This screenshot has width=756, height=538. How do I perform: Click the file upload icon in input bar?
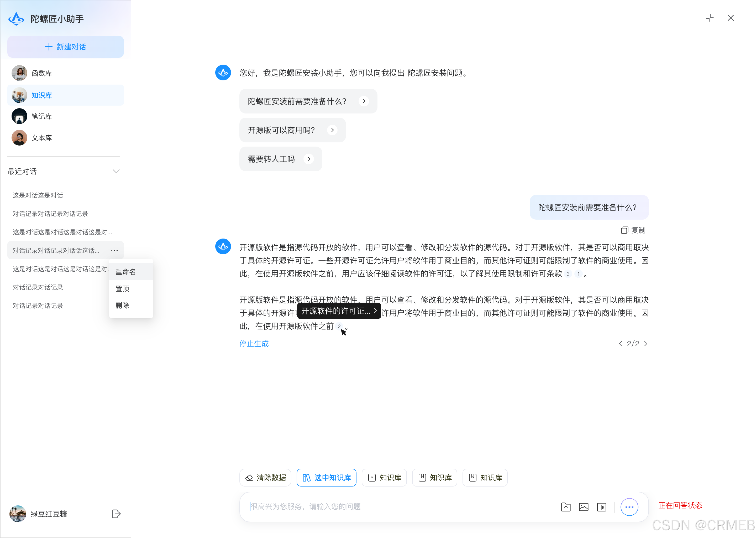coord(566,507)
